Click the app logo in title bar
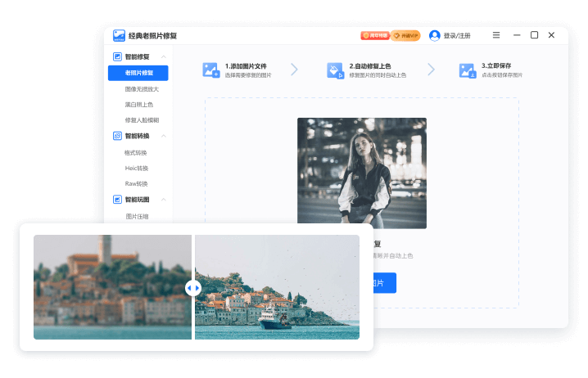The width and height of the screenshot is (588, 378). [x=119, y=36]
